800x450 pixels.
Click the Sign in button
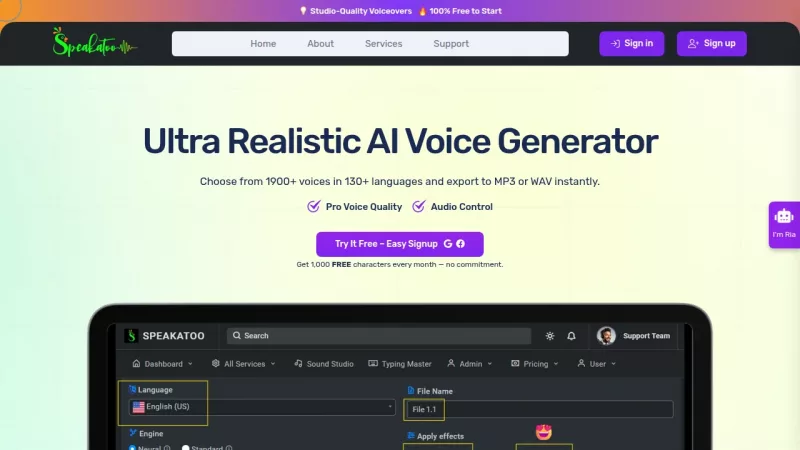pyautogui.click(x=632, y=43)
